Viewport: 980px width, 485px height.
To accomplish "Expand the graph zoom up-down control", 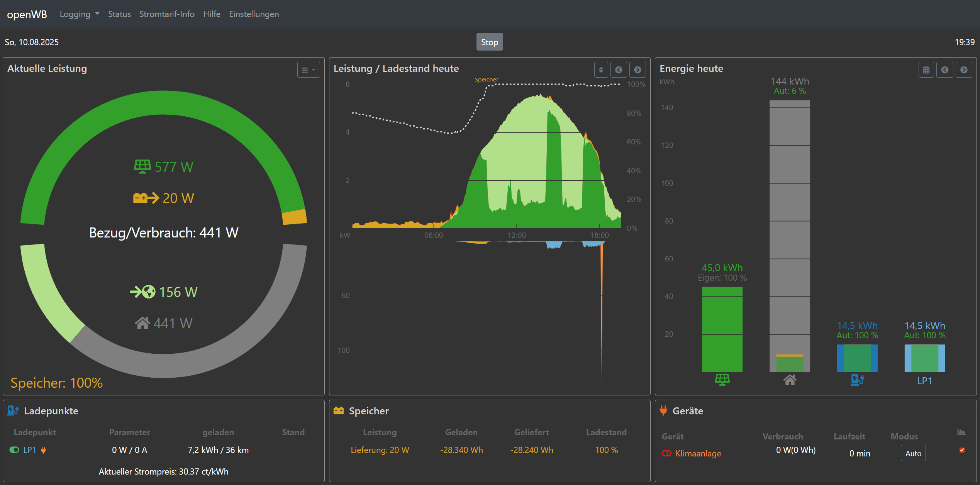I will 601,70.
